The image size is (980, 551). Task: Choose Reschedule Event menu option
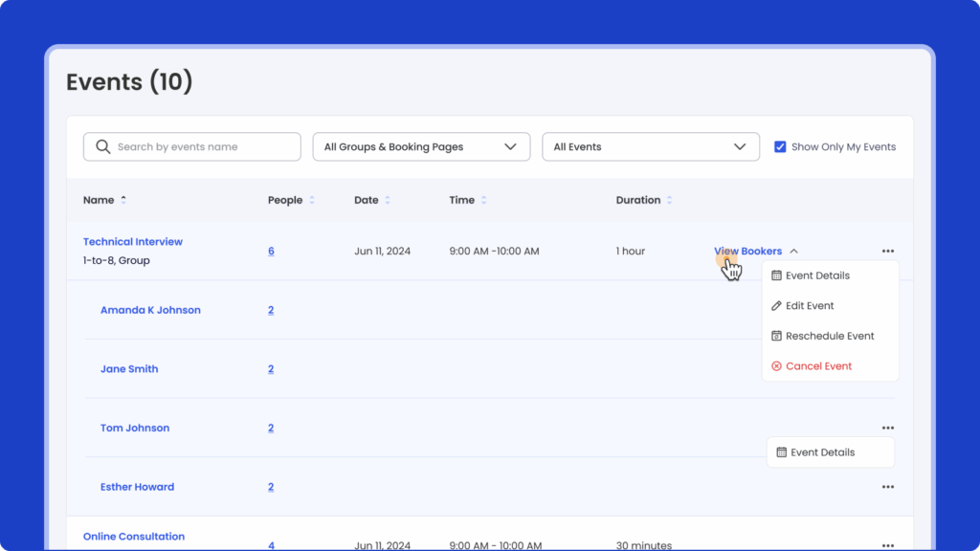(x=829, y=336)
